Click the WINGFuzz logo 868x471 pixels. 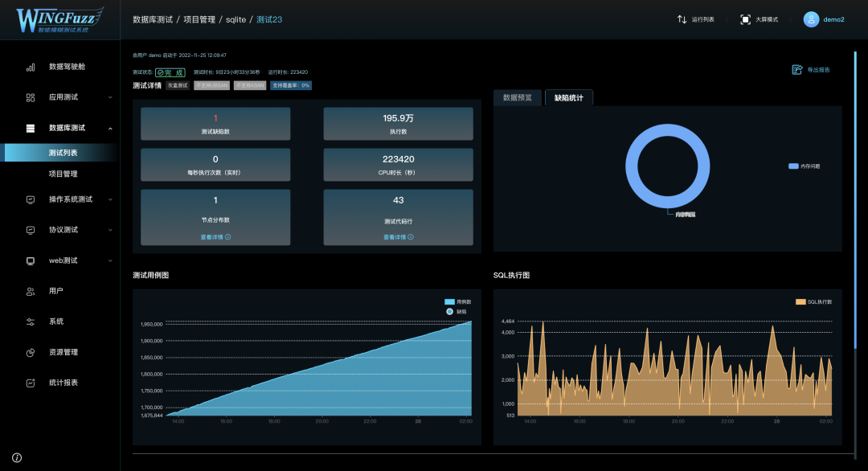click(x=59, y=20)
